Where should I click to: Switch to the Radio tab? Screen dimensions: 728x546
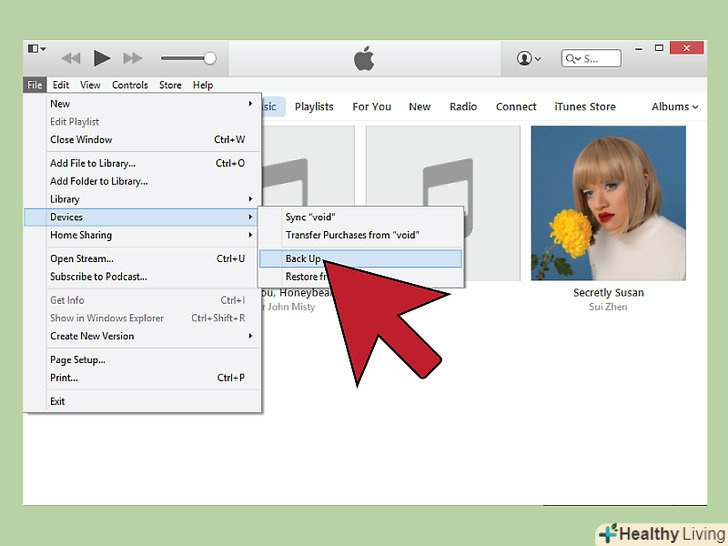click(x=463, y=107)
